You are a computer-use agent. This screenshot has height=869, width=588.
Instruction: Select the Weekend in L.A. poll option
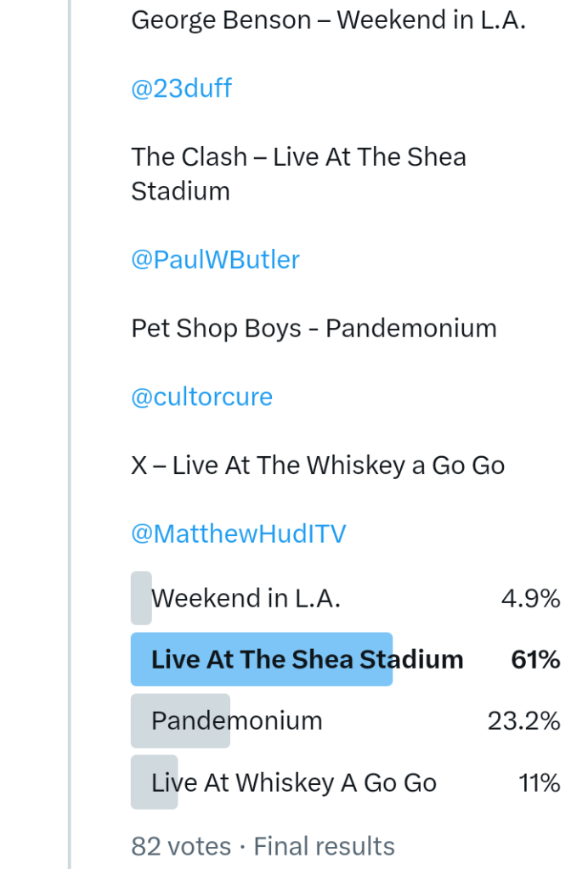click(246, 599)
